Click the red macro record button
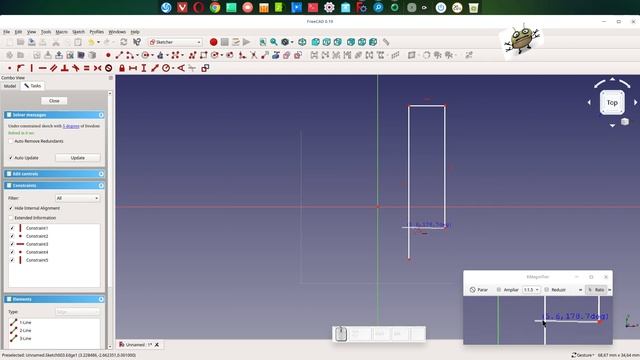The height and width of the screenshot is (360, 640). click(x=213, y=42)
